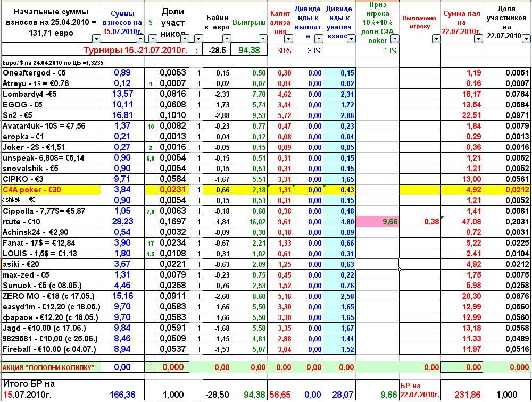This screenshot has width=532, height=402.
Task: Select 0,38 paid-to-player cell in rtute row
Action: 420,222
